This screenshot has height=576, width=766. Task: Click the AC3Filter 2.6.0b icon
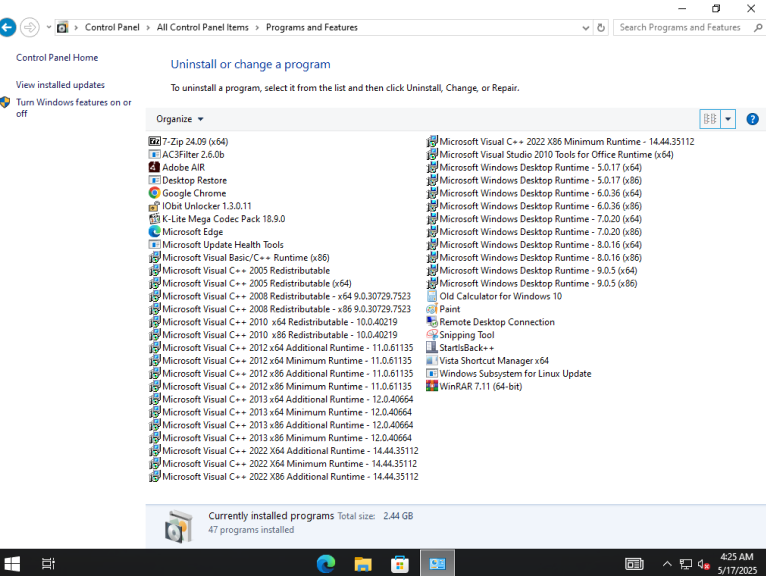tap(154, 154)
